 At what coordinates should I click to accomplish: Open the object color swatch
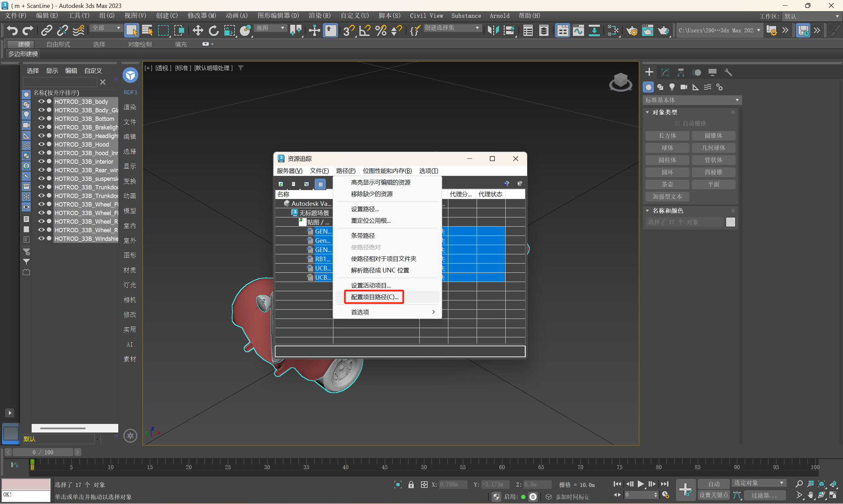(x=730, y=222)
